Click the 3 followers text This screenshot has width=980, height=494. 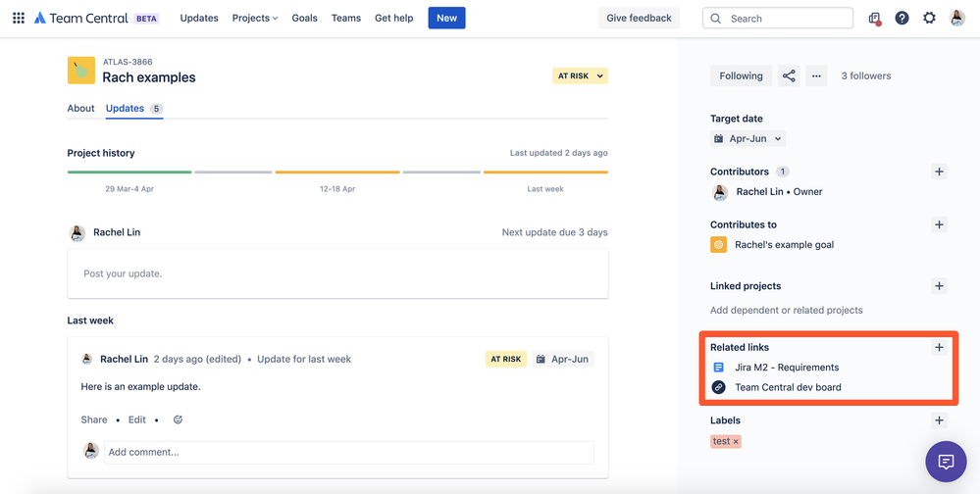tap(866, 76)
